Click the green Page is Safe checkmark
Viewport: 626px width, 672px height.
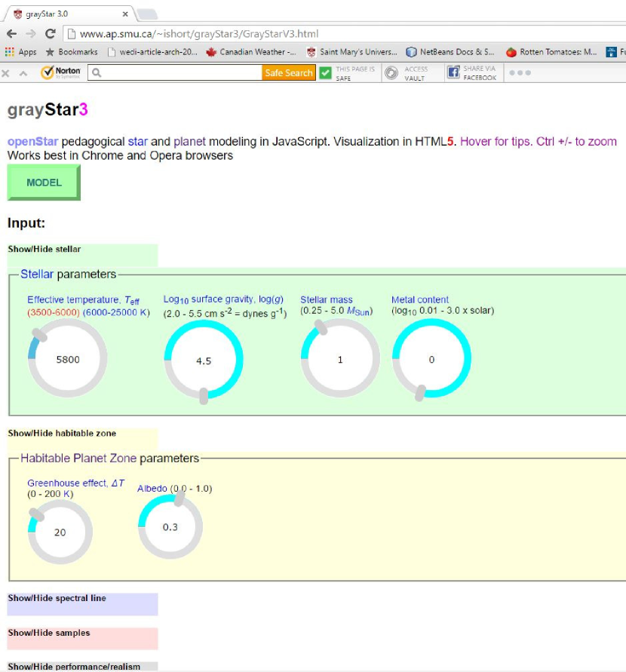pyautogui.click(x=325, y=72)
